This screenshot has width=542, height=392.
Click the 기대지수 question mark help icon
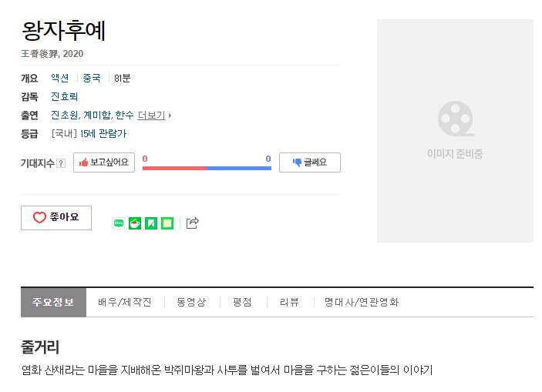(61, 163)
